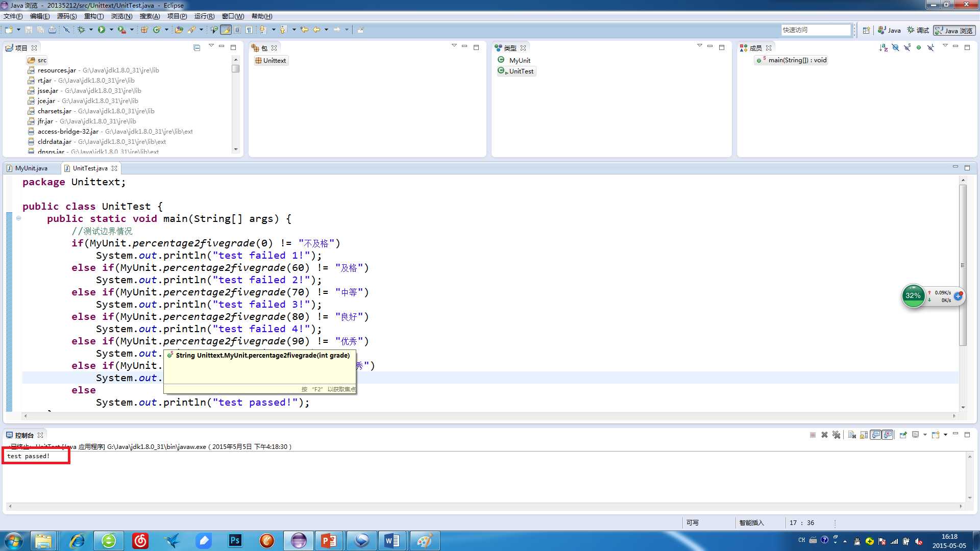Select the Unittext package
Viewport: 980px width, 551px height.
(x=271, y=61)
